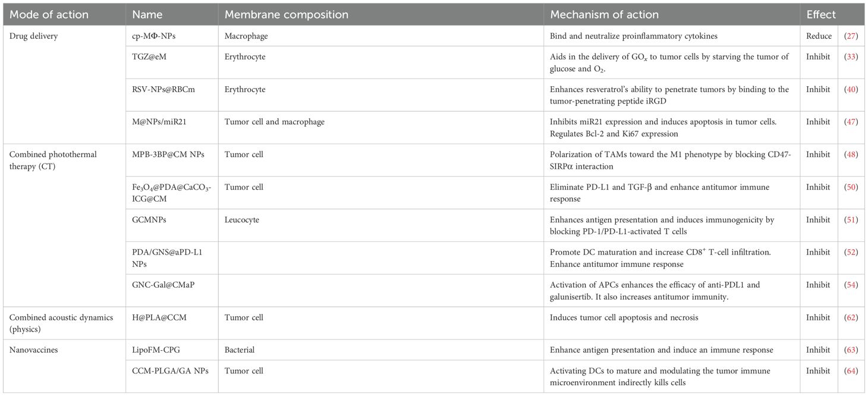The height and width of the screenshot is (396, 868).
Task: Click citation 47 for M@NPs/miR21
Action: 851,122
